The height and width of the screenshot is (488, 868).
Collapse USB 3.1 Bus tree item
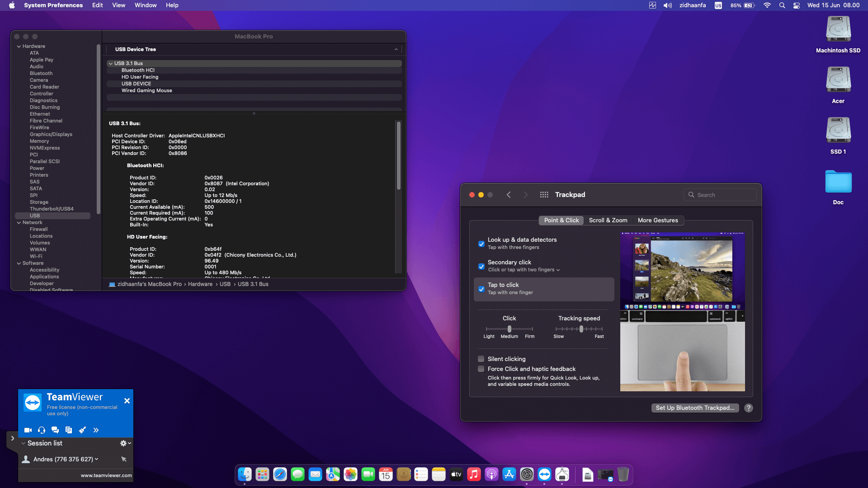click(111, 64)
